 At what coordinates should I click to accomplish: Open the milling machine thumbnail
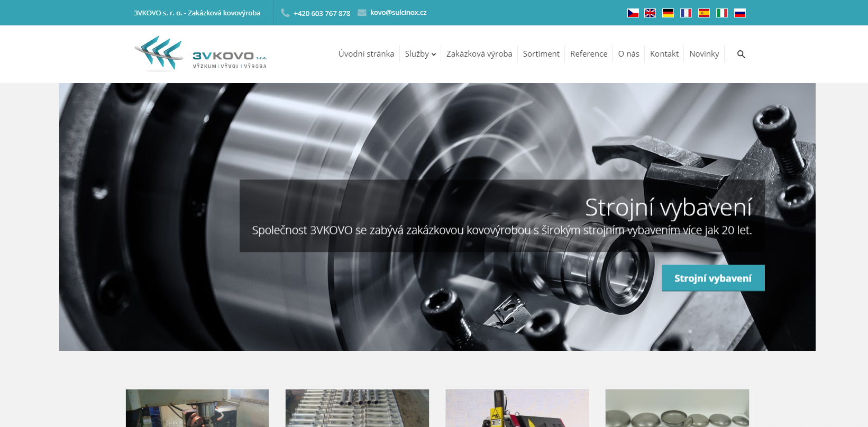tap(197, 408)
